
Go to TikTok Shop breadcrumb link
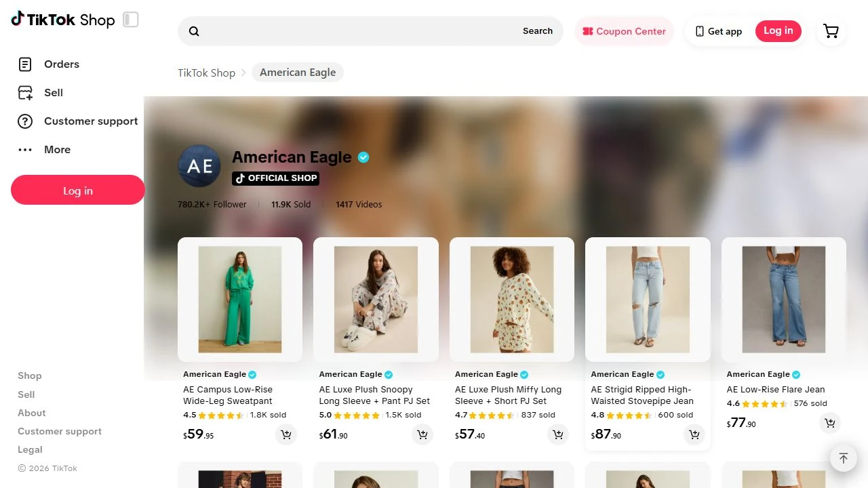[x=206, y=73]
